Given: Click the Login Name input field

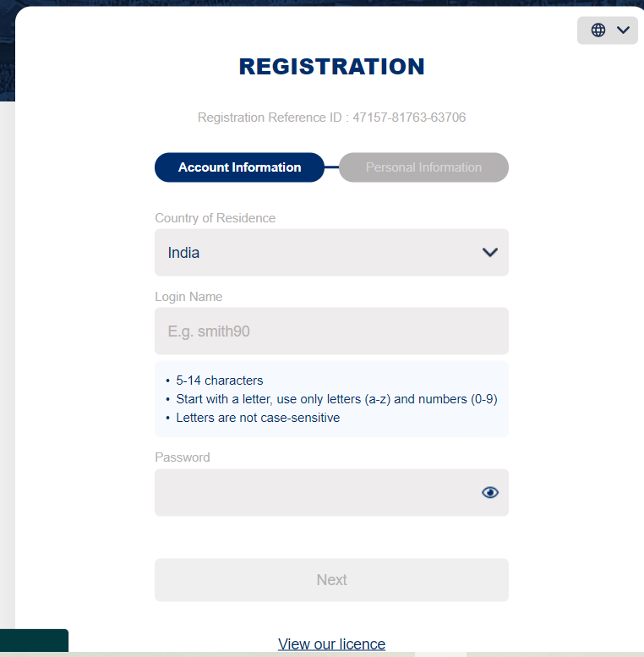Looking at the screenshot, I should (x=331, y=331).
